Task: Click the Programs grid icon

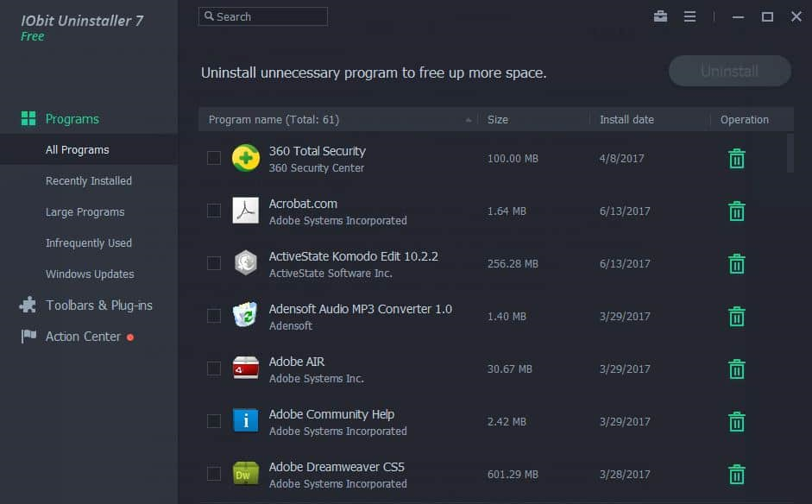Action: pyautogui.click(x=28, y=118)
